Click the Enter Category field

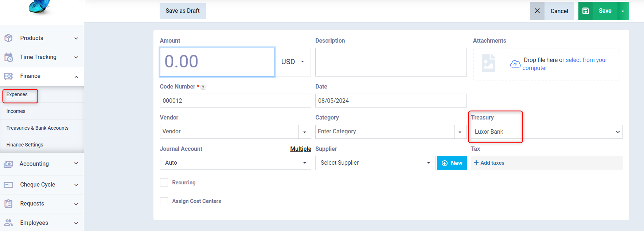click(385, 132)
